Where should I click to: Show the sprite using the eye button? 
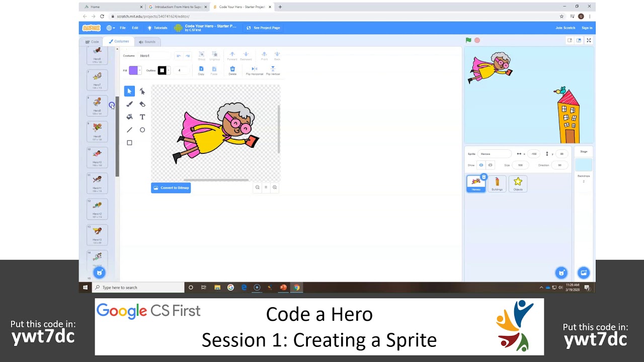click(x=481, y=165)
